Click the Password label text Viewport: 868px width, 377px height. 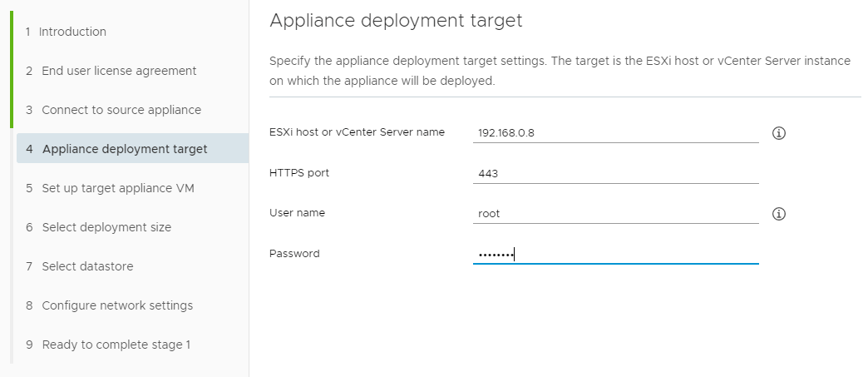pyautogui.click(x=294, y=253)
